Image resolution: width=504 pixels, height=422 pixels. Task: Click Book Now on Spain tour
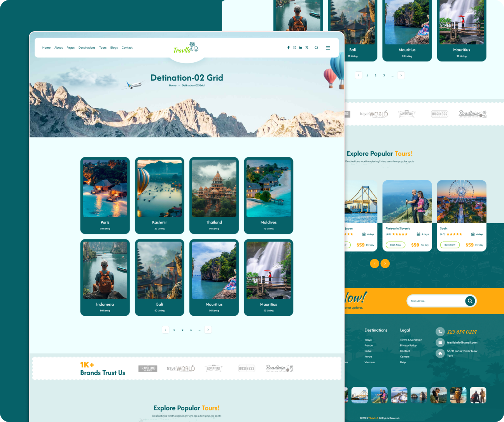[450, 245]
